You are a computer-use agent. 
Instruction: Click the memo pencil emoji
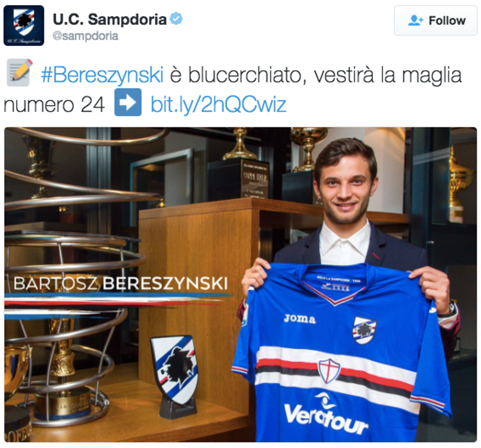coord(20,73)
